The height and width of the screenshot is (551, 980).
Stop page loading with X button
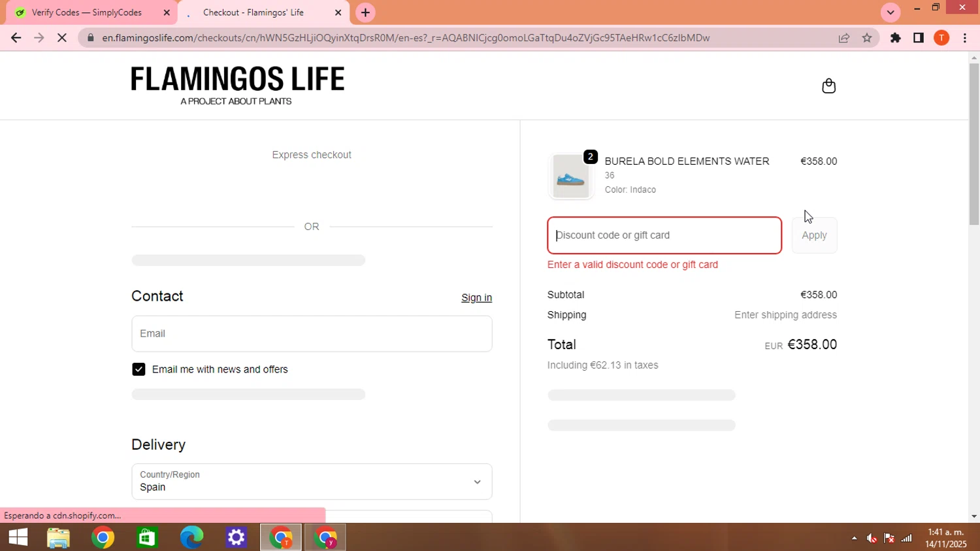tap(62, 38)
